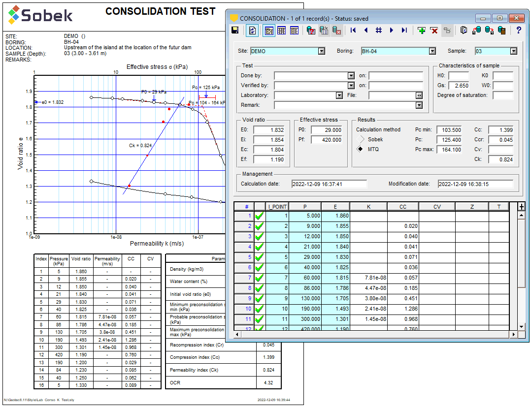Go to next record
Image resolution: width=532 pixels, height=409 pixels.
391,30
